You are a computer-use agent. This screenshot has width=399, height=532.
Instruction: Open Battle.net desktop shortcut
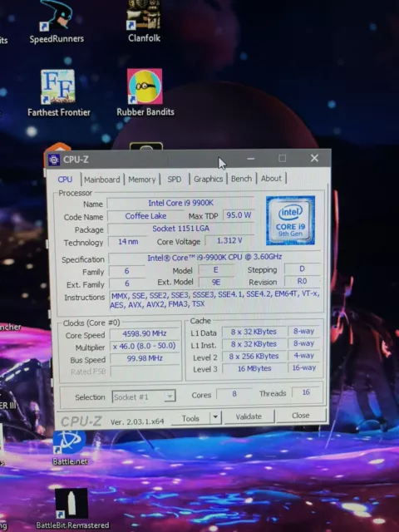coord(70,448)
